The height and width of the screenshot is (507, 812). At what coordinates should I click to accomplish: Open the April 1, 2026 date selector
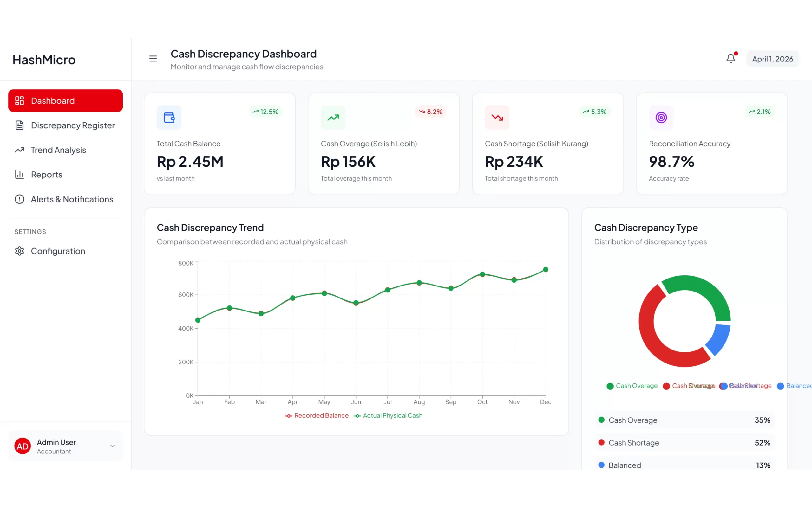point(772,59)
